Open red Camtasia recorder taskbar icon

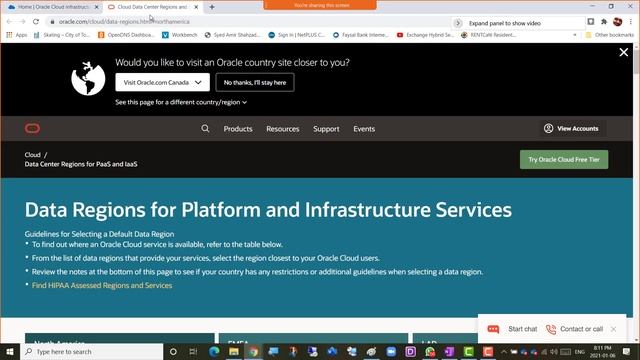point(488,351)
